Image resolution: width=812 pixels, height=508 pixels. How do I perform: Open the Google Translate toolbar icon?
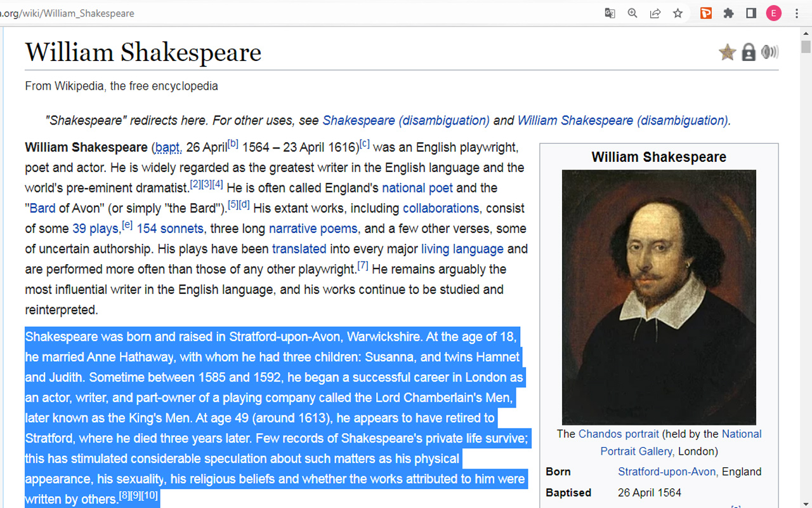[610, 13]
